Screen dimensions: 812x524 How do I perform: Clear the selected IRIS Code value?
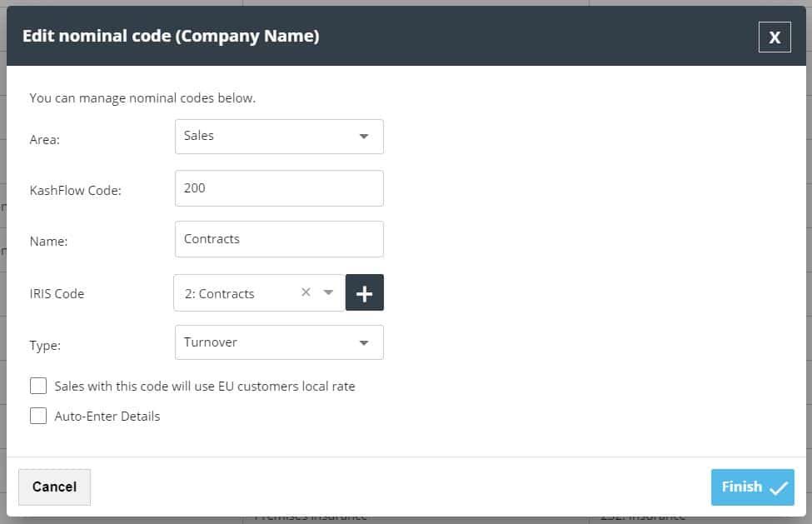[x=306, y=292]
